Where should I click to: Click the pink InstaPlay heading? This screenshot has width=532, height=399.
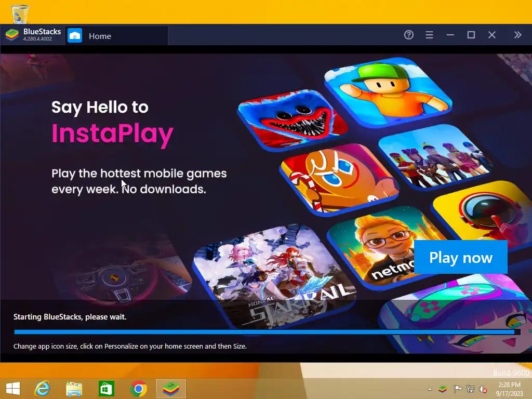113,134
